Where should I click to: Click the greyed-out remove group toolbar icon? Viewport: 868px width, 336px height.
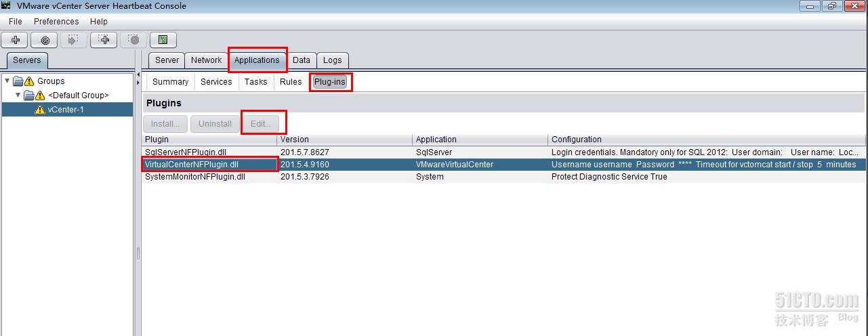click(133, 40)
